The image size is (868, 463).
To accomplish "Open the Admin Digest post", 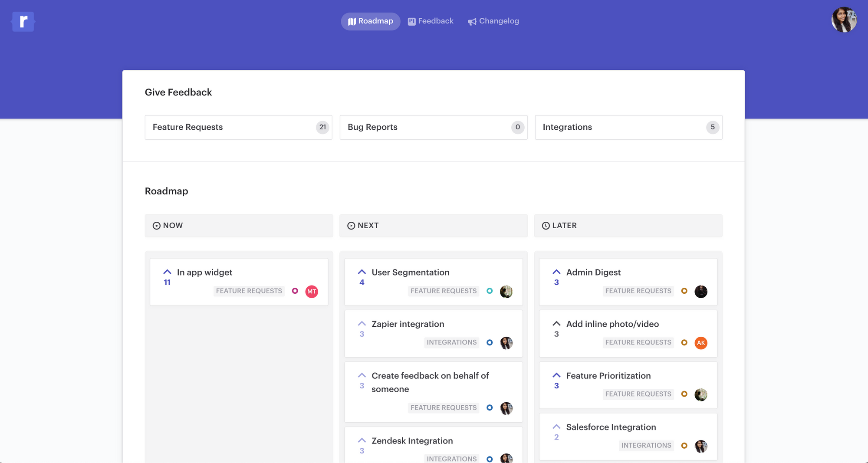I will tap(593, 273).
